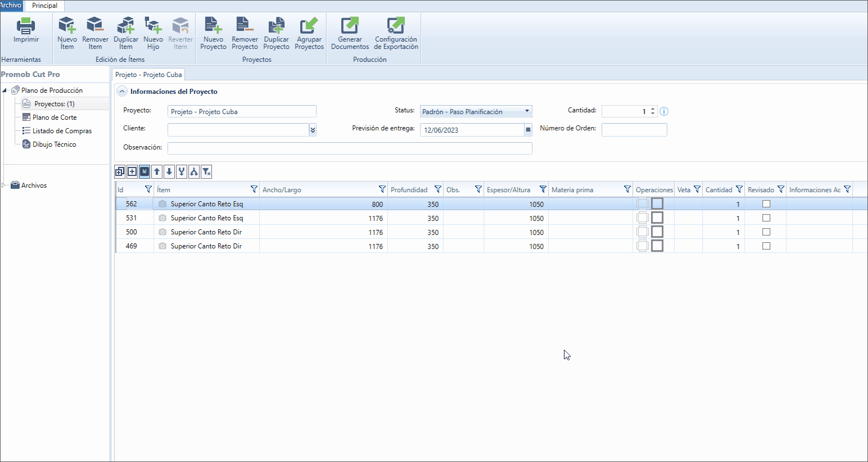Click the camera icon in row 531
This screenshot has height=462, width=868.
(162, 218)
